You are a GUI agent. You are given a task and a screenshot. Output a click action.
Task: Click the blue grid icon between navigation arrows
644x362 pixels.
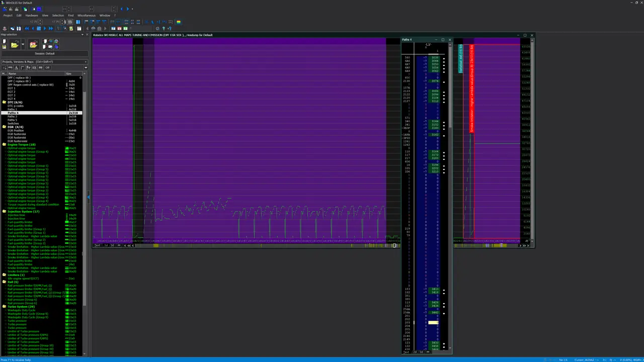point(39,29)
